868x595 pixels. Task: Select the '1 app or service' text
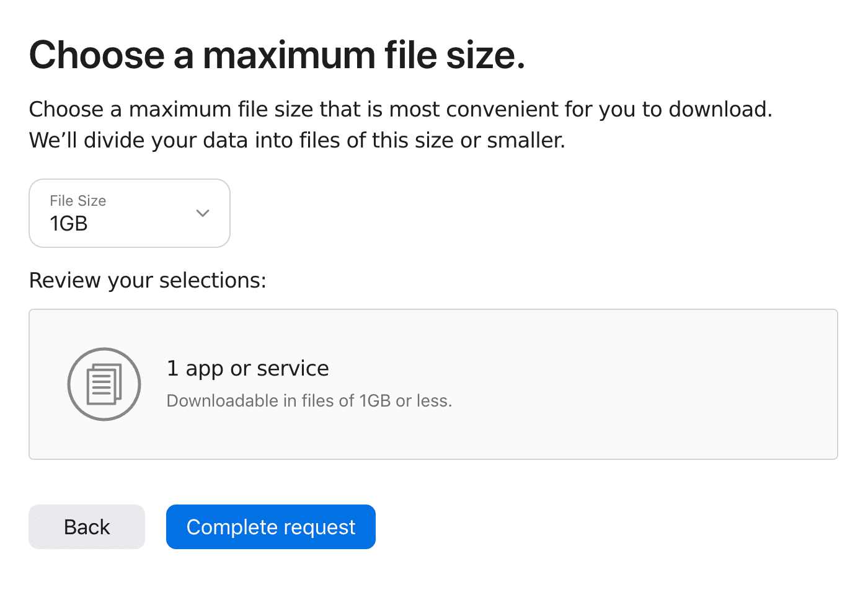coord(248,368)
